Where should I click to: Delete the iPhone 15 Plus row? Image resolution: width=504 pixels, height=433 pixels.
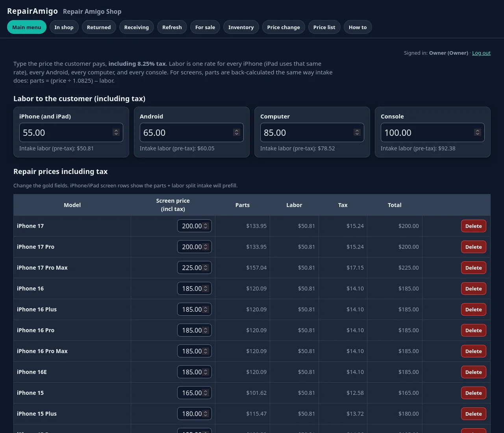click(474, 414)
